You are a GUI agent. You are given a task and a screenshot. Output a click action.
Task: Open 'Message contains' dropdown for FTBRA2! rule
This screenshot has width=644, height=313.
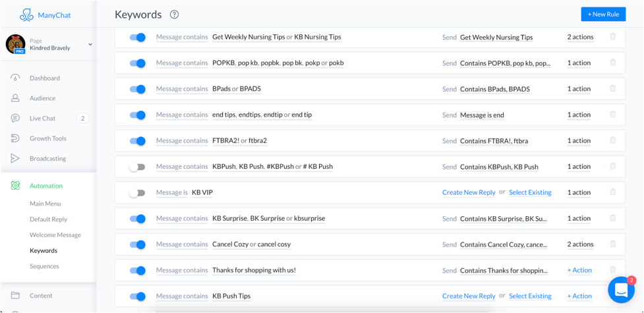[182, 141]
